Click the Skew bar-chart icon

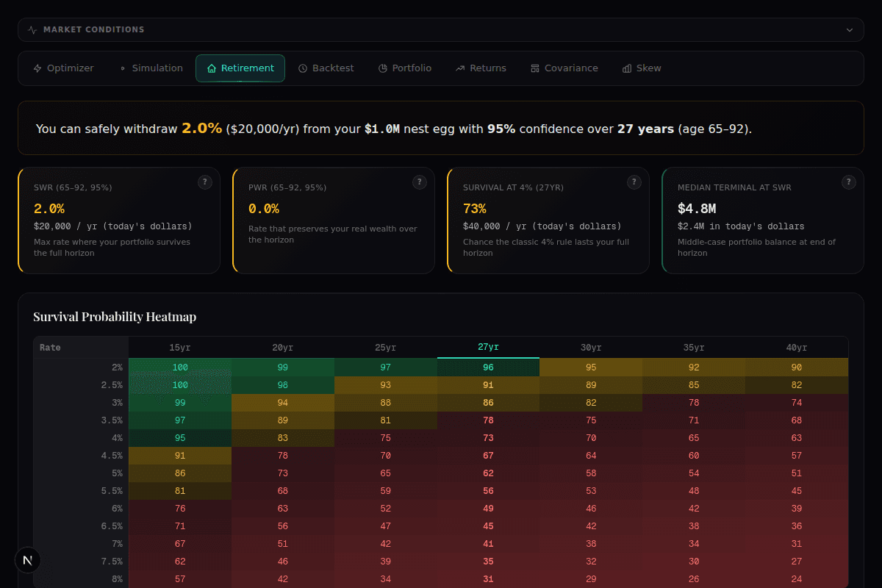[627, 68]
